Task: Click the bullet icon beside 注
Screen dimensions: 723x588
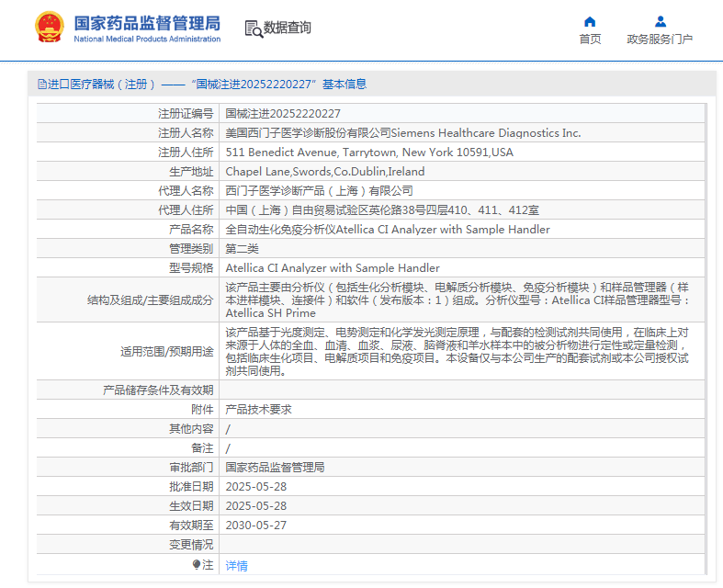Action: click(x=196, y=565)
